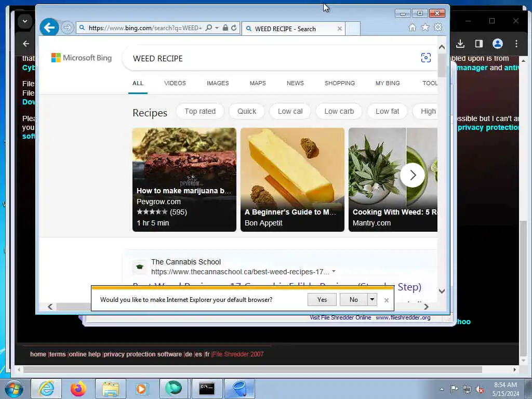This screenshot has height=399, width=532.
Task: Open a new tab in Internet Explorer
Action: click(353, 29)
